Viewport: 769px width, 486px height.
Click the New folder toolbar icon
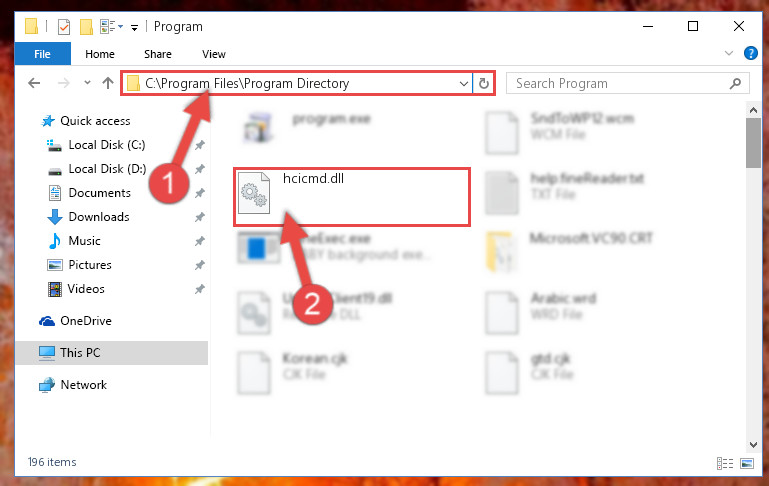point(86,26)
